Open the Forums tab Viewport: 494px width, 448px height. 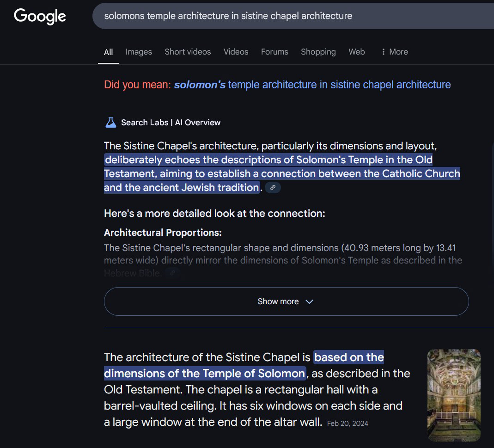point(274,52)
